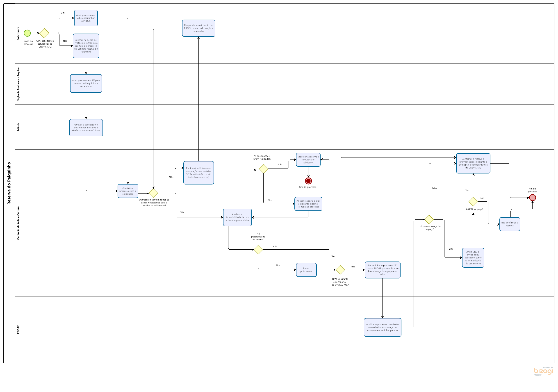Select the 'Reitoria' lane header
The width and height of the screenshot is (558, 392).
18,127
